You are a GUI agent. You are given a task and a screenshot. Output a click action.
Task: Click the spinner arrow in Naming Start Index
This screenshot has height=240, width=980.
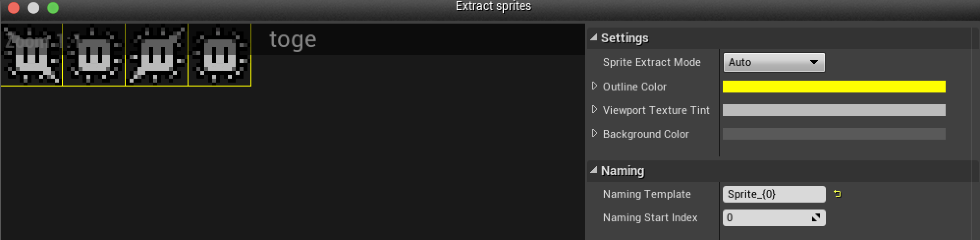coord(816,217)
